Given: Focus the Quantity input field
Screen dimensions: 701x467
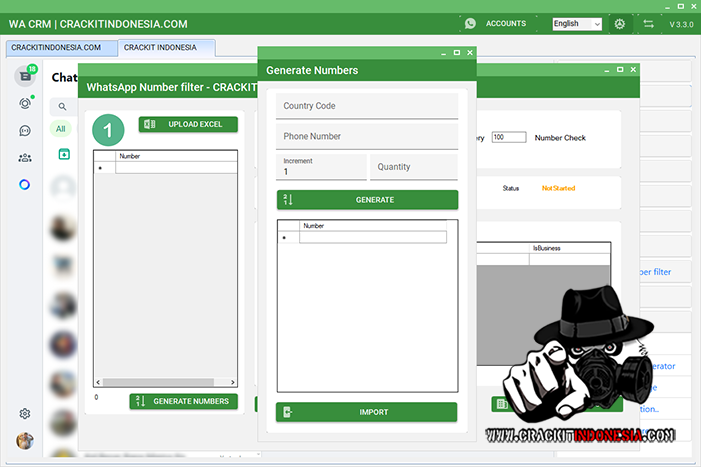Looking at the screenshot, I should point(413,167).
